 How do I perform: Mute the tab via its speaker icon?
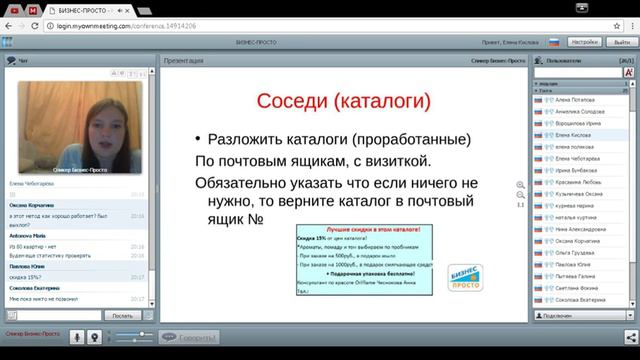tap(120, 11)
